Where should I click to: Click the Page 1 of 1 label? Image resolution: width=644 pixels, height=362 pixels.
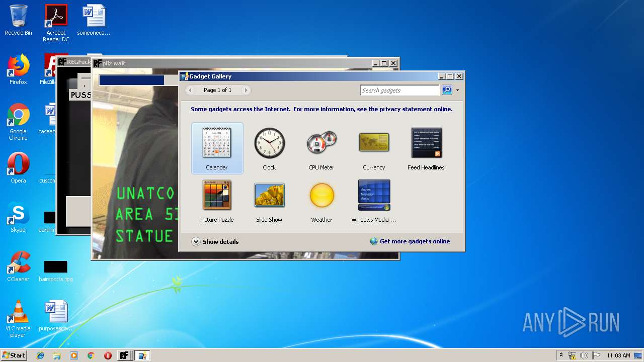point(218,90)
